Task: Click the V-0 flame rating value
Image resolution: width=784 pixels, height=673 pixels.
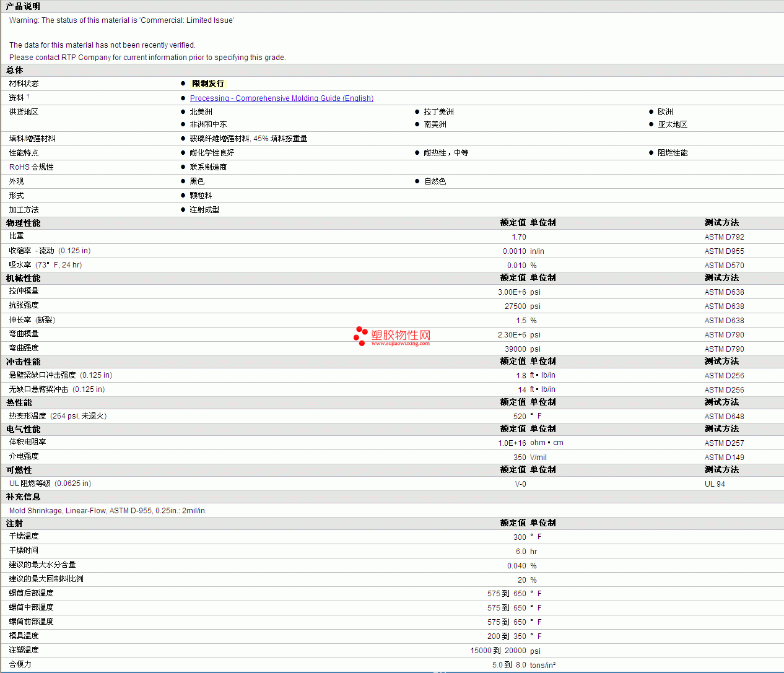Action: (521, 484)
